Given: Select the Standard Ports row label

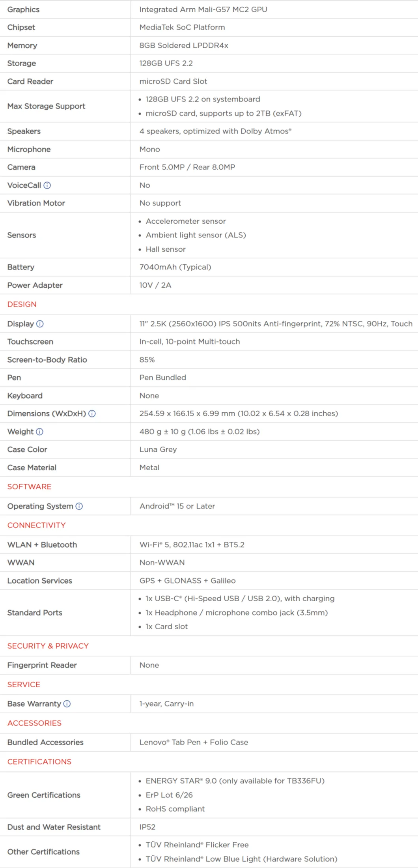Looking at the screenshot, I should (35, 613).
